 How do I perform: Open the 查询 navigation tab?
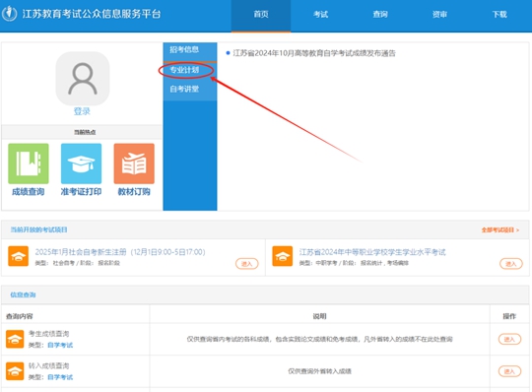[x=380, y=14]
